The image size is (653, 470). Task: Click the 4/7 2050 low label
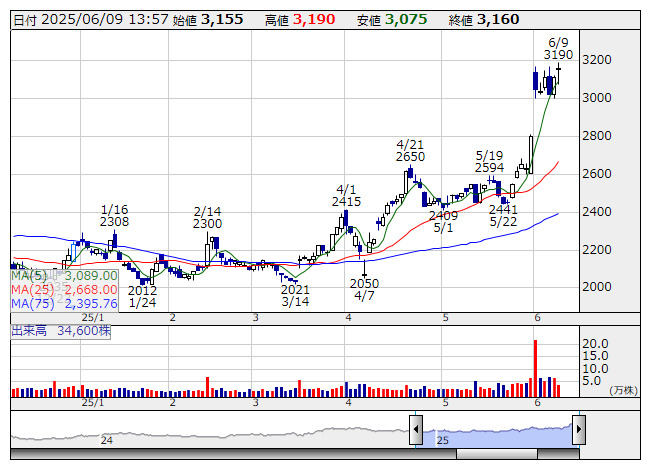364,289
